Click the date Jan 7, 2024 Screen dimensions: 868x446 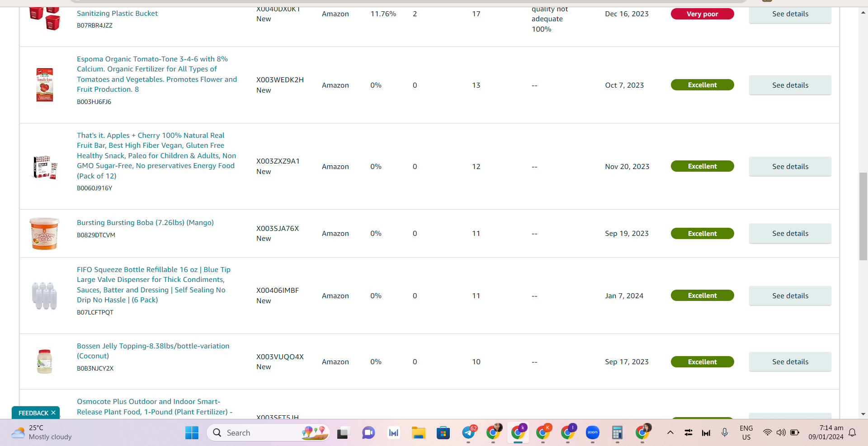[x=624, y=296]
